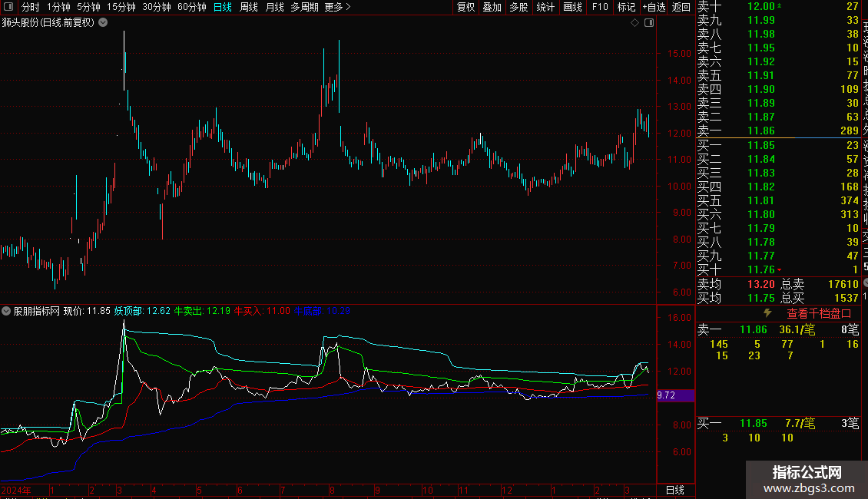
Task: Toggle 多股 multi-stock view
Action: (x=518, y=7)
